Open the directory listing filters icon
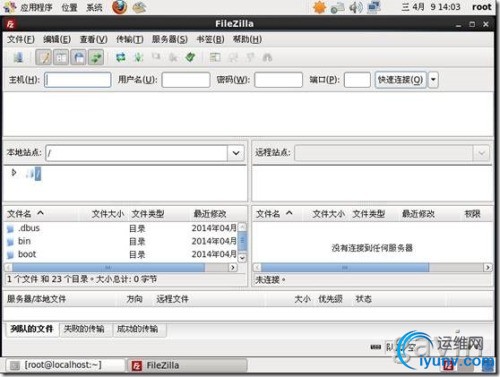This screenshot has width=500, height=377. [215, 57]
